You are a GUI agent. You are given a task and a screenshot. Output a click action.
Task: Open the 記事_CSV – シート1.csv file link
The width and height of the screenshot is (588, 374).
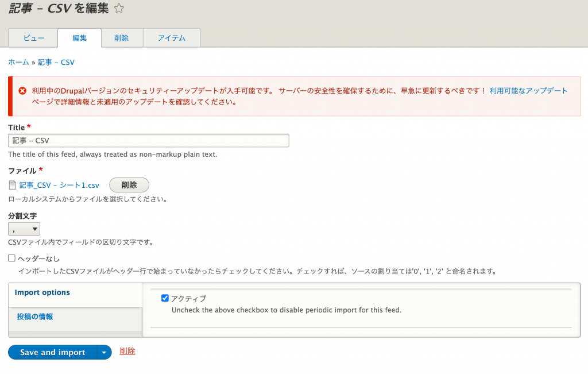point(59,185)
